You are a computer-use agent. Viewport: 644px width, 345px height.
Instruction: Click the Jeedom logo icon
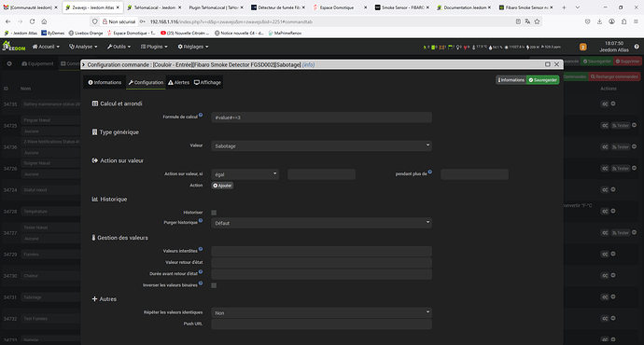(x=14, y=47)
